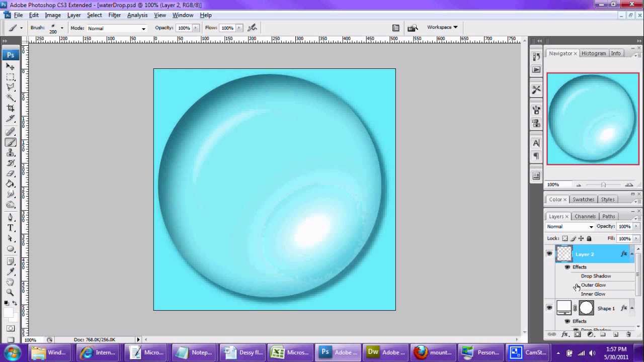The image size is (644, 362).
Task: Select the Notes tool
Action: tap(10, 261)
